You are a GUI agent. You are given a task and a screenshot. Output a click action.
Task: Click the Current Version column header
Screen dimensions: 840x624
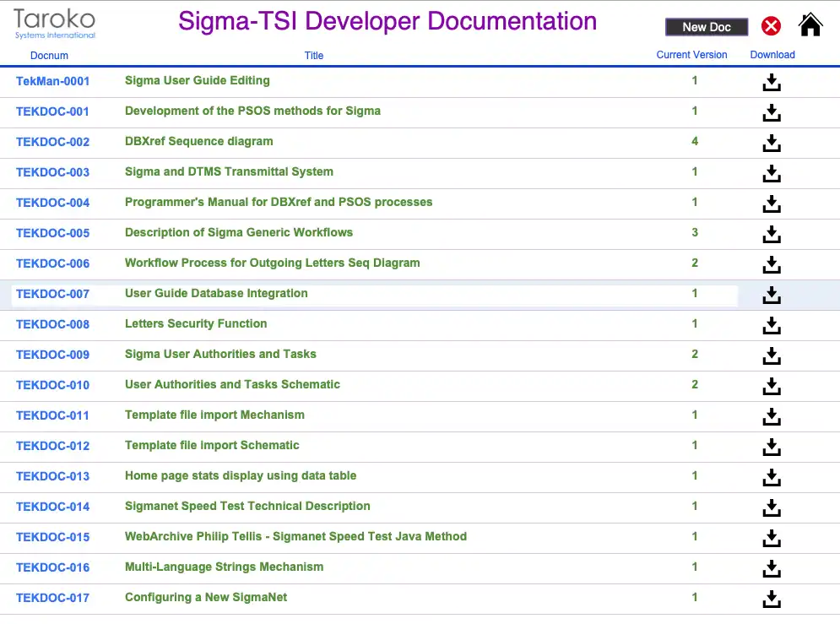pos(691,55)
